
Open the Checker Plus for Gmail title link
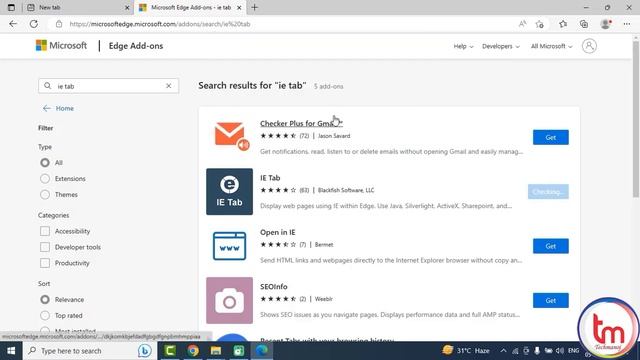(x=301, y=123)
